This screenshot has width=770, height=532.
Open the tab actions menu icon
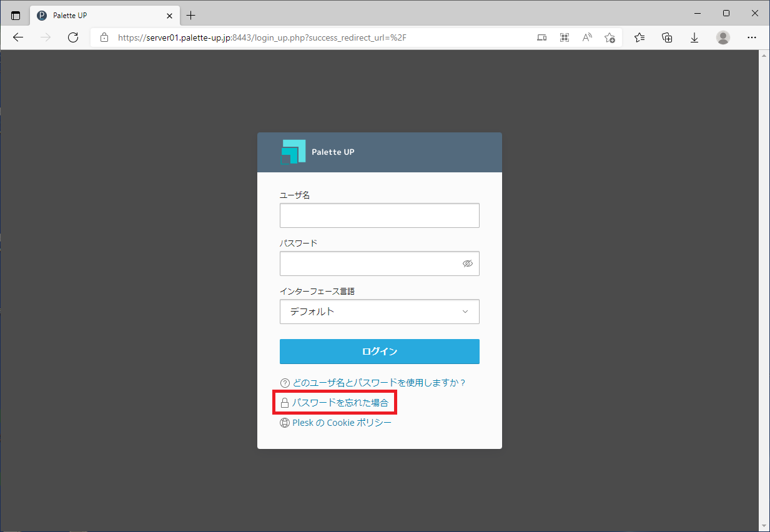(x=16, y=16)
